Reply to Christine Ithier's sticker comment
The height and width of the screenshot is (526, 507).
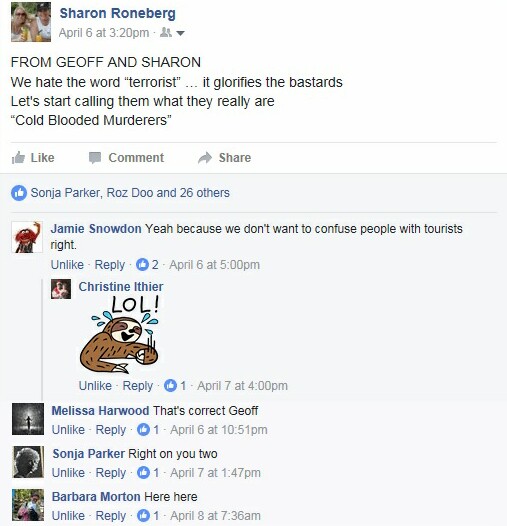138,386
